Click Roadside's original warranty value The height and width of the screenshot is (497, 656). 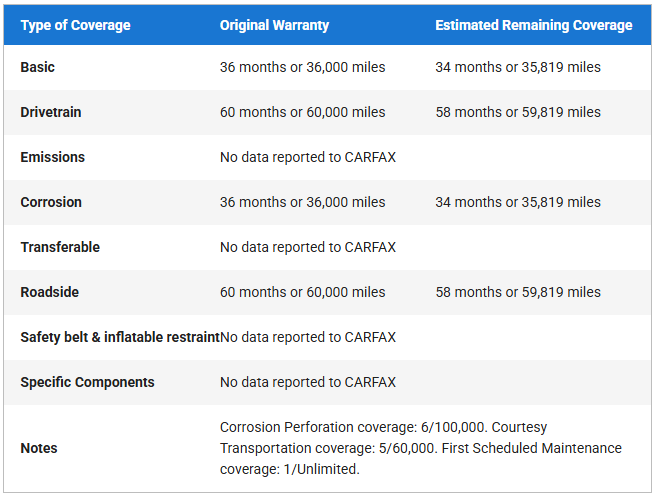[302, 292]
